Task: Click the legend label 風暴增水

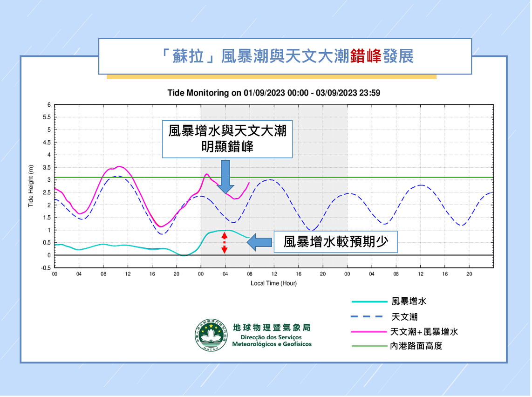Action: (x=410, y=302)
